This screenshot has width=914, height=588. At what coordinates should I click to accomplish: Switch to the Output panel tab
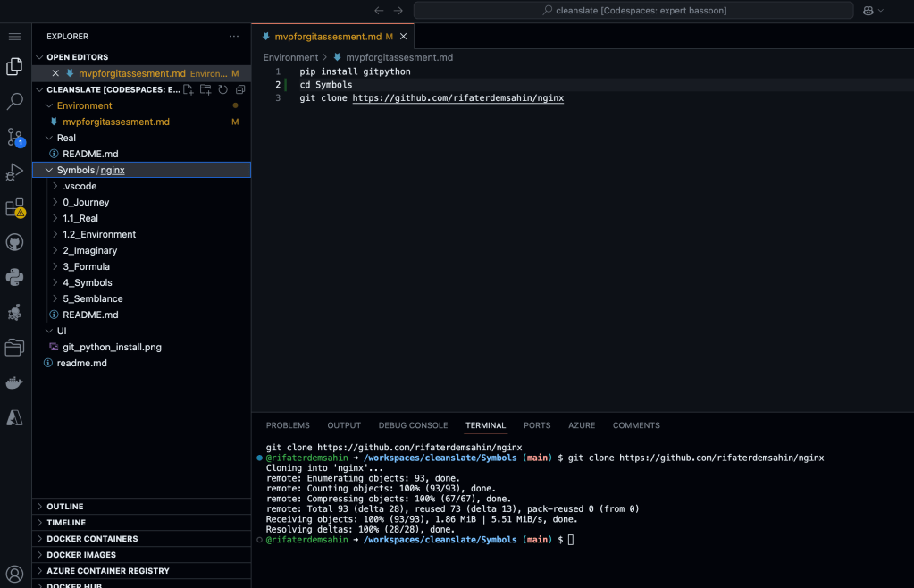coord(344,425)
